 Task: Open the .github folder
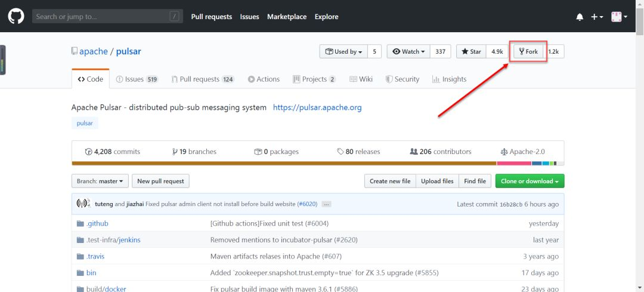pos(97,223)
